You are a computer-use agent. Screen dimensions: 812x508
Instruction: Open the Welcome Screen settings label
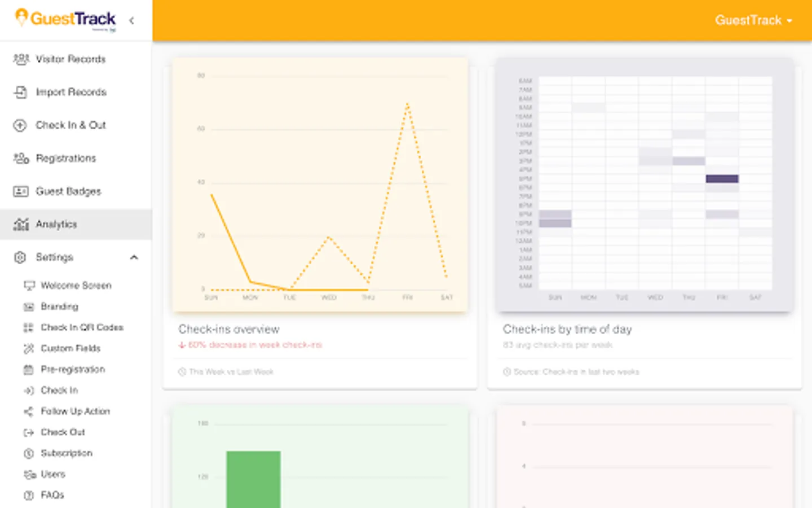(76, 286)
